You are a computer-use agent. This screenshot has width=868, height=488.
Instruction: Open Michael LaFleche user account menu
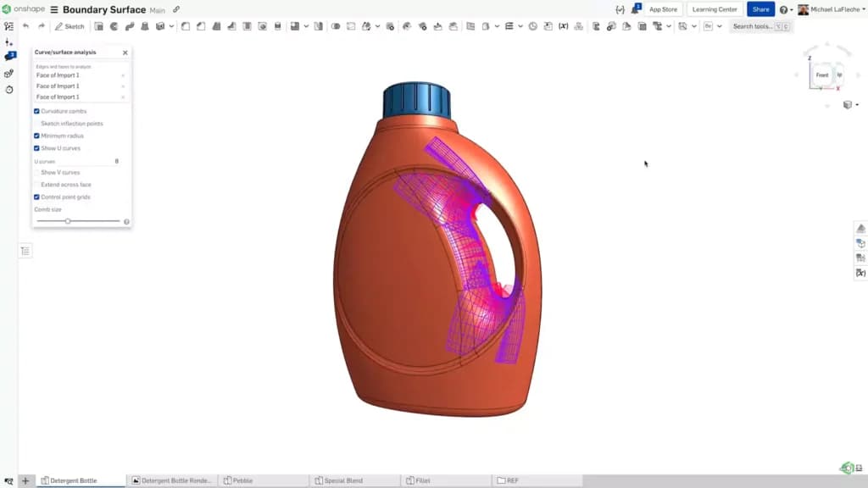(x=832, y=9)
